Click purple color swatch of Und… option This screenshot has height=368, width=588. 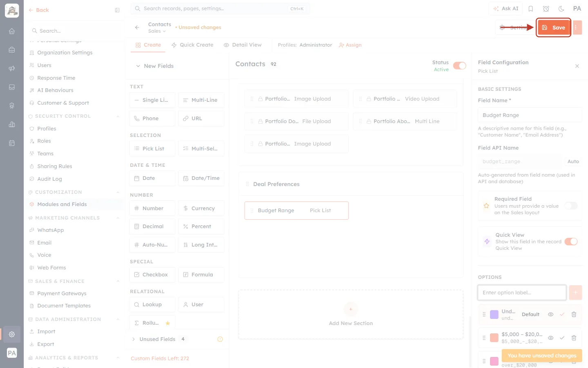coord(494,314)
